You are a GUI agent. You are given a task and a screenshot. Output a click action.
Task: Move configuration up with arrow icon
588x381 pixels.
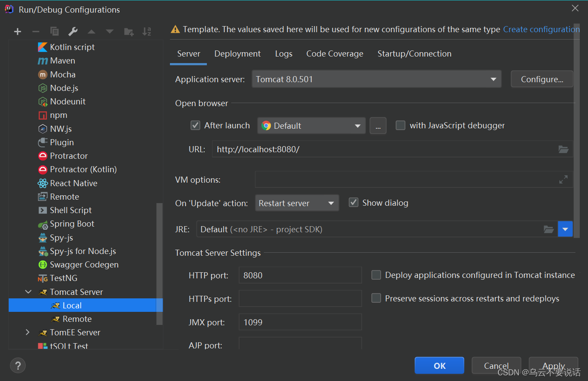[91, 31]
